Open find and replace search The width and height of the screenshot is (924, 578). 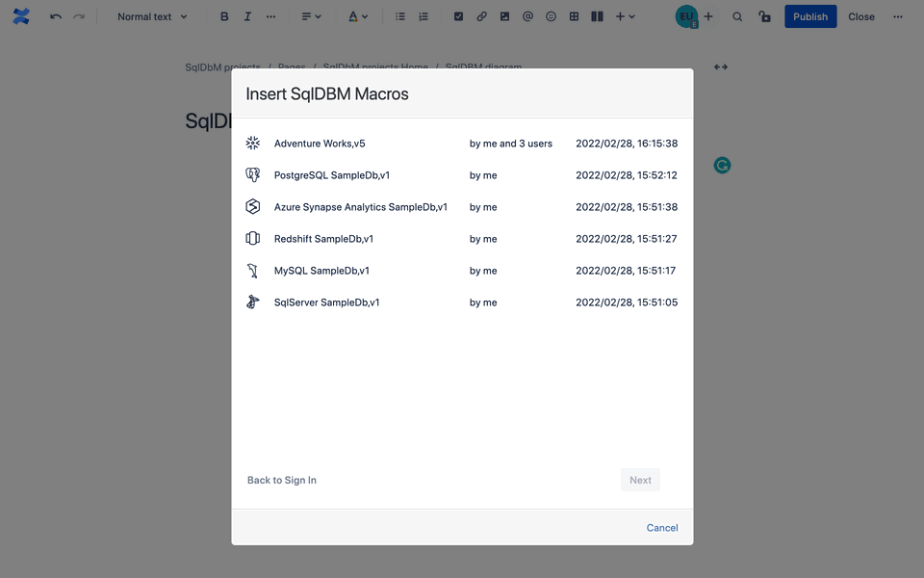tap(737, 16)
